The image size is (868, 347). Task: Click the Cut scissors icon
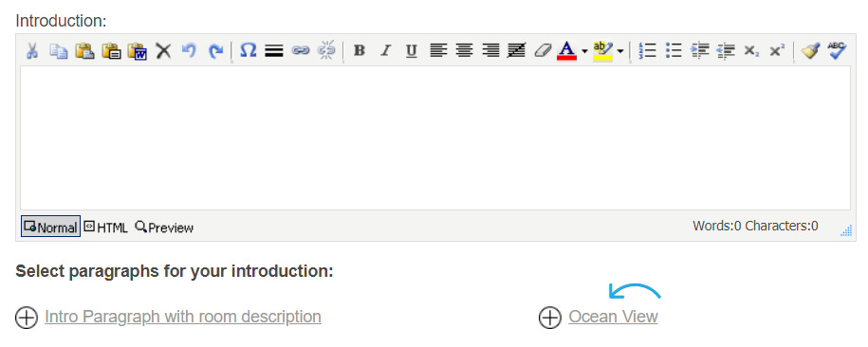32,51
